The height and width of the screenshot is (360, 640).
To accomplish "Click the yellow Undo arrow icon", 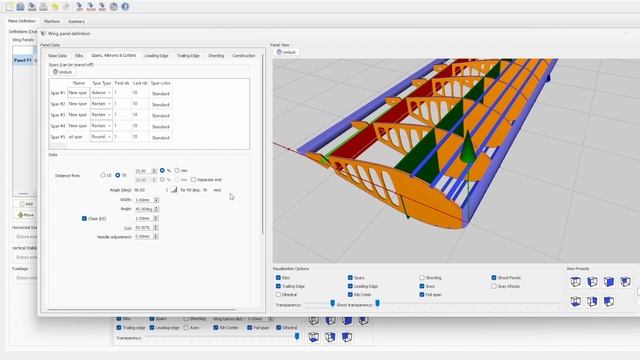I will [55, 7].
